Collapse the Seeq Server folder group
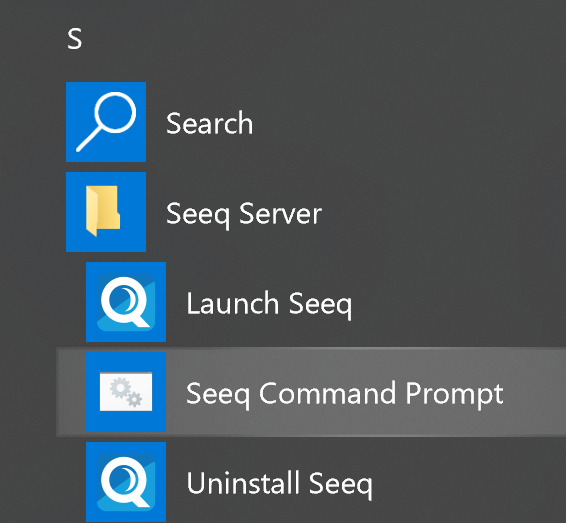Viewport: 566px width, 523px height. 244,214
